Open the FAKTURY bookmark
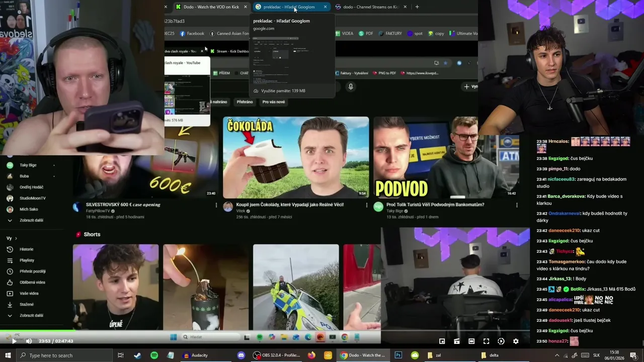The image size is (644, 362). 390,34
